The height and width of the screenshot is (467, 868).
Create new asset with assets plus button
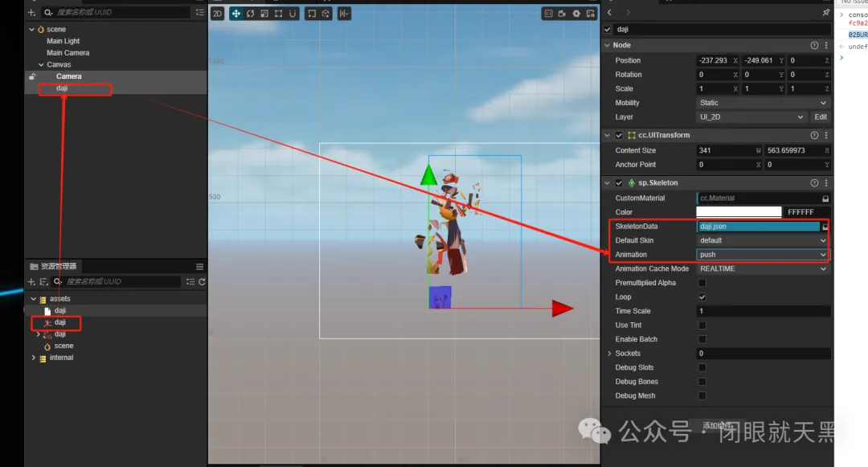tap(31, 281)
